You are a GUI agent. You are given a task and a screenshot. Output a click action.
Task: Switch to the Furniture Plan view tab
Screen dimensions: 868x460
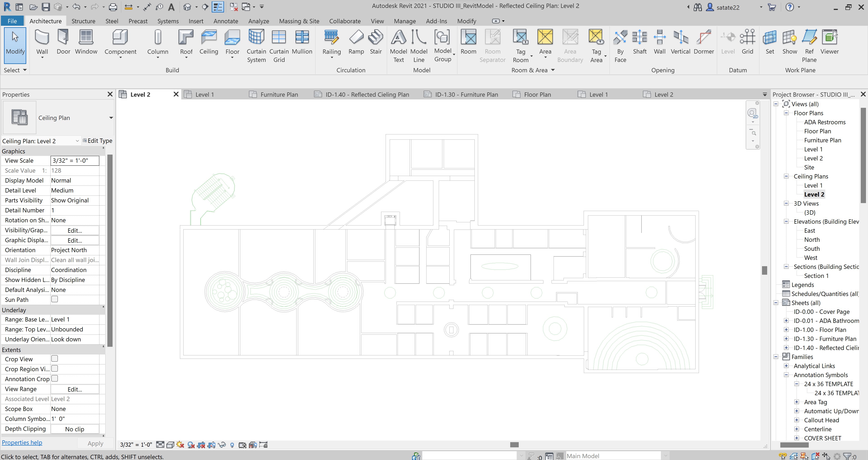pyautogui.click(x=279, y=95)
